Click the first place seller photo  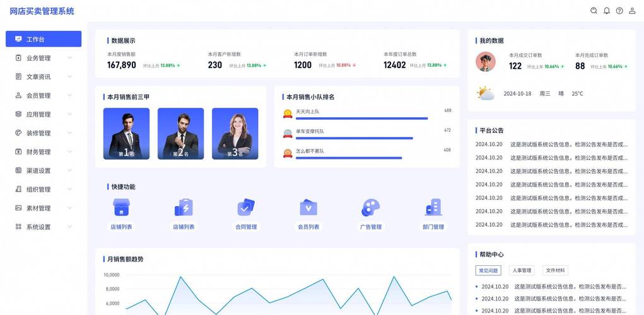click(126, 134)
